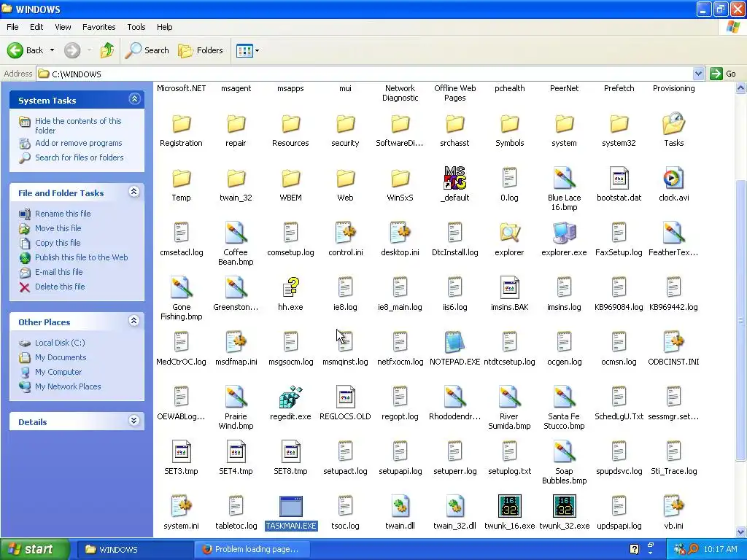Open the Edit menu

(x=36, y=27)
